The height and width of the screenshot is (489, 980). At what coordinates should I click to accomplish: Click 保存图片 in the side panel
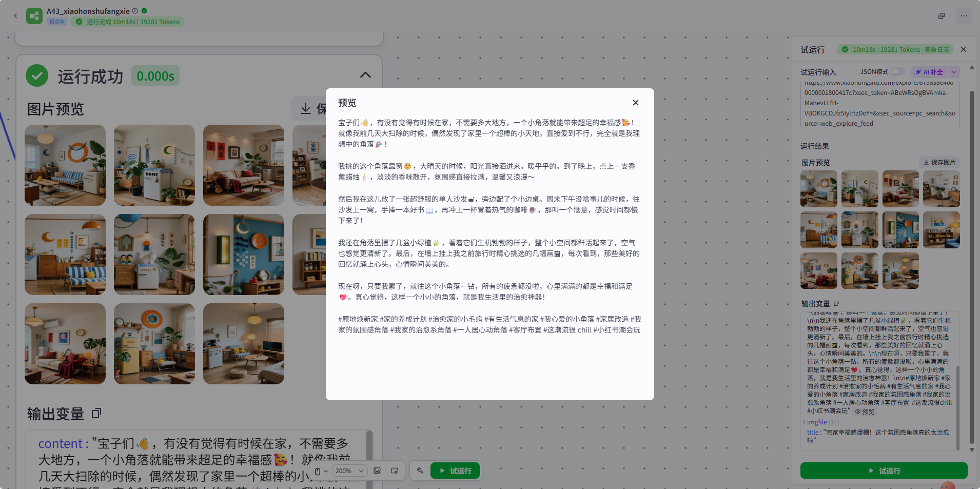(939, 162)
